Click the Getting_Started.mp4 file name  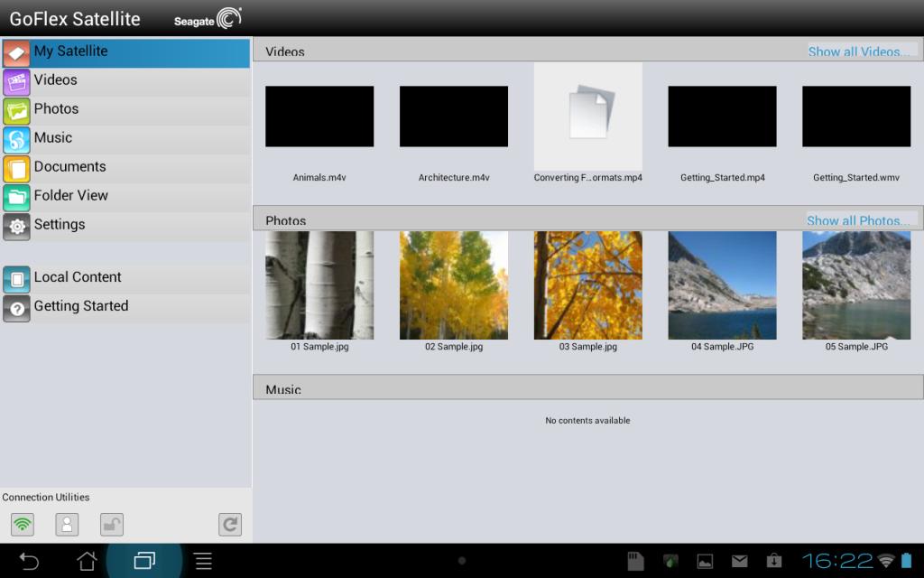coord(723,178)
